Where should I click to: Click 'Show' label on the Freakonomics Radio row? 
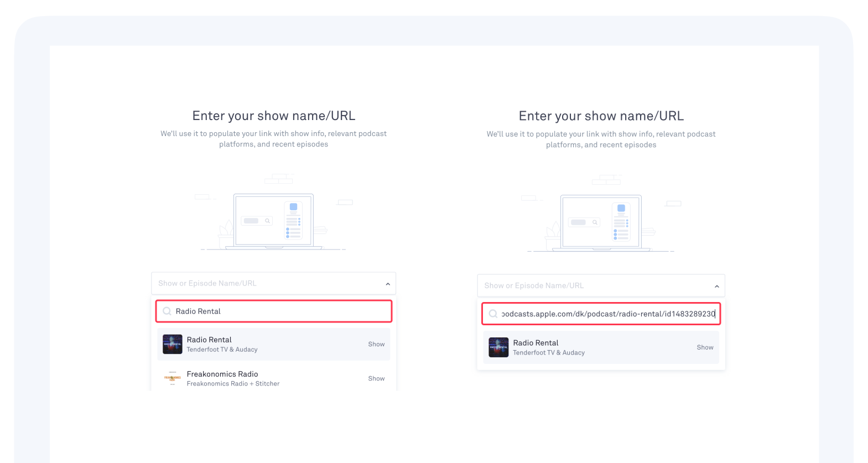click(x=376, y=378)
